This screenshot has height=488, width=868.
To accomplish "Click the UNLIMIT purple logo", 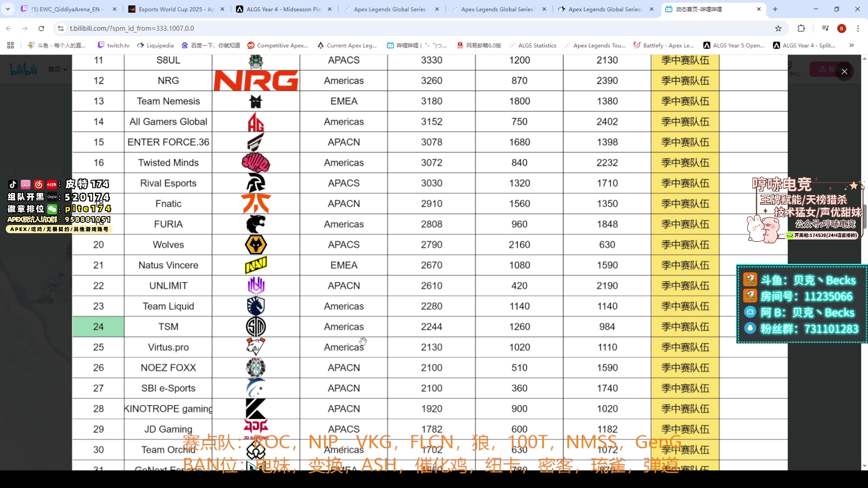I will click(256, 286).
